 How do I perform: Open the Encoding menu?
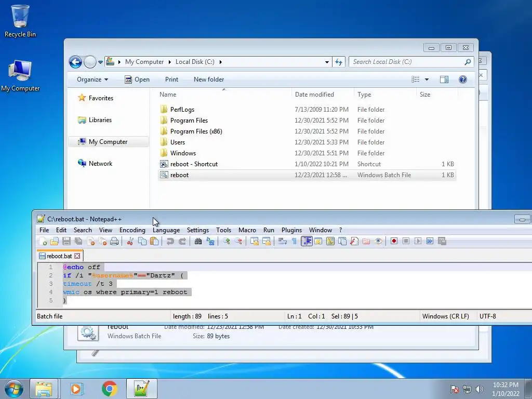pos(132,230)
